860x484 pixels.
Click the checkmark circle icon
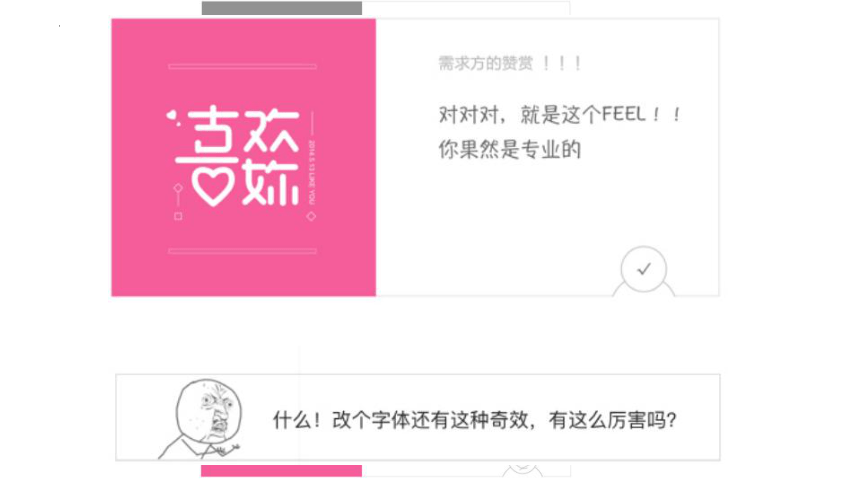(x=643, y=269)
